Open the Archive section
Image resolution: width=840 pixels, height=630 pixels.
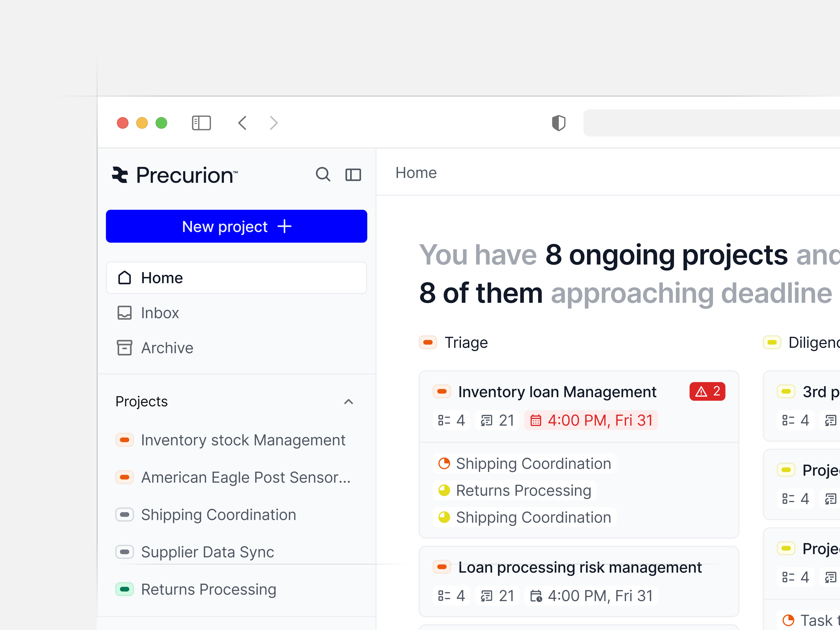pyautogui.click(x=167, y=348)
